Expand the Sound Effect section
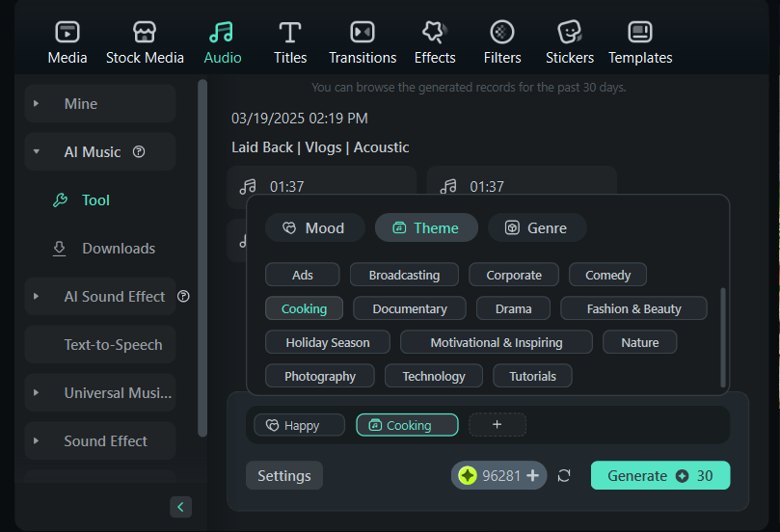Screen dimensions: 780x532 36,441
